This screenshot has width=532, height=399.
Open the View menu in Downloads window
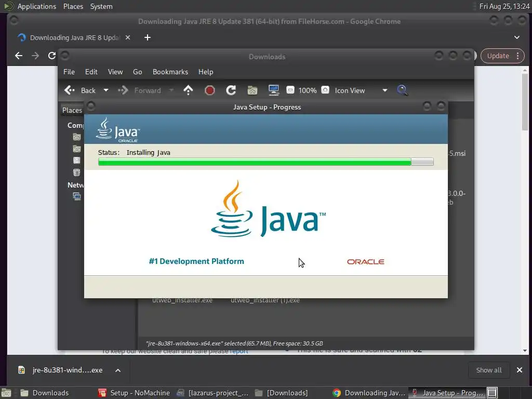point(115,72)
